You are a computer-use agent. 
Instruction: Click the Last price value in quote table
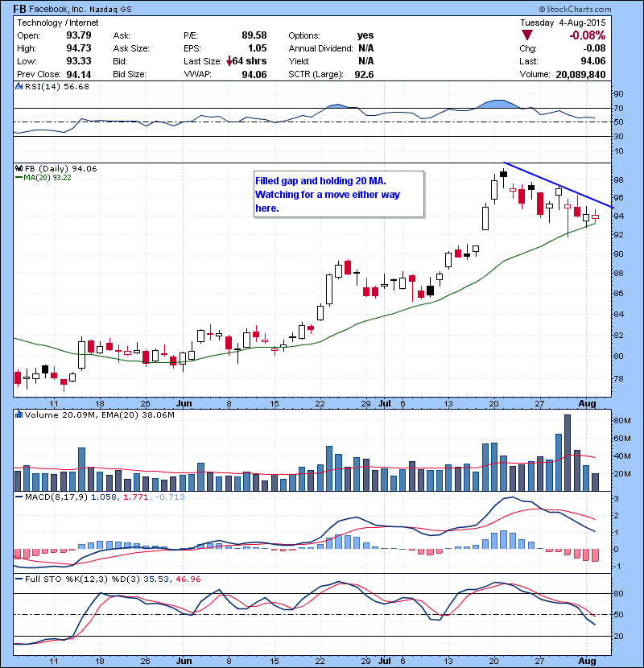592,61
